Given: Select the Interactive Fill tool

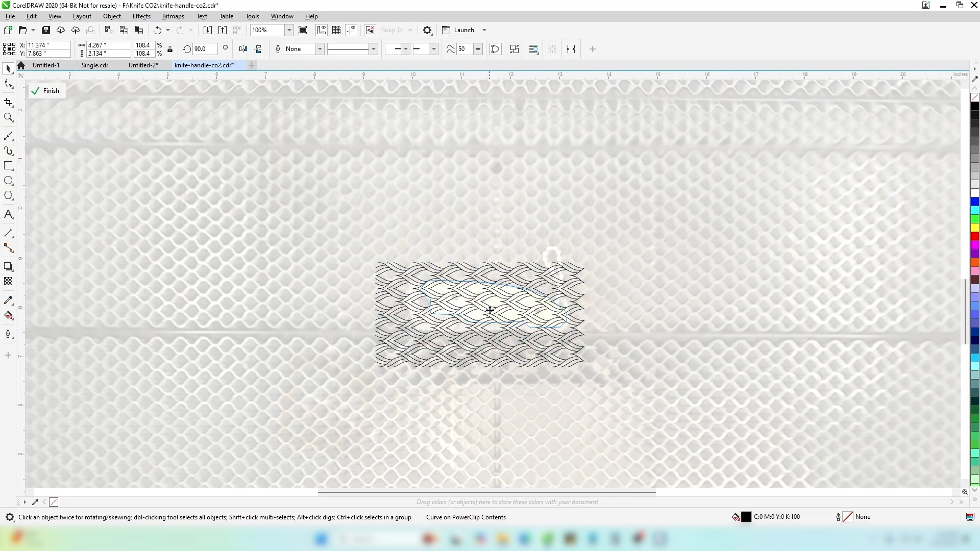Looking at the screenshot, I should (8, 316).
